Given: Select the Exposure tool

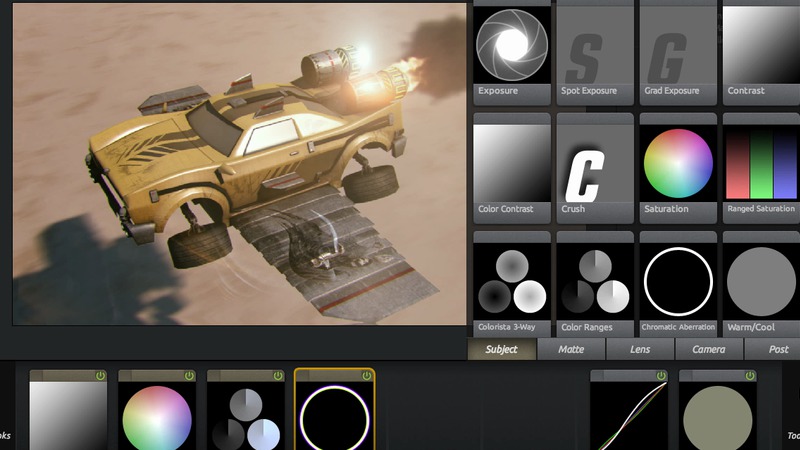Looking at the screenshot, I should (512, 51).
